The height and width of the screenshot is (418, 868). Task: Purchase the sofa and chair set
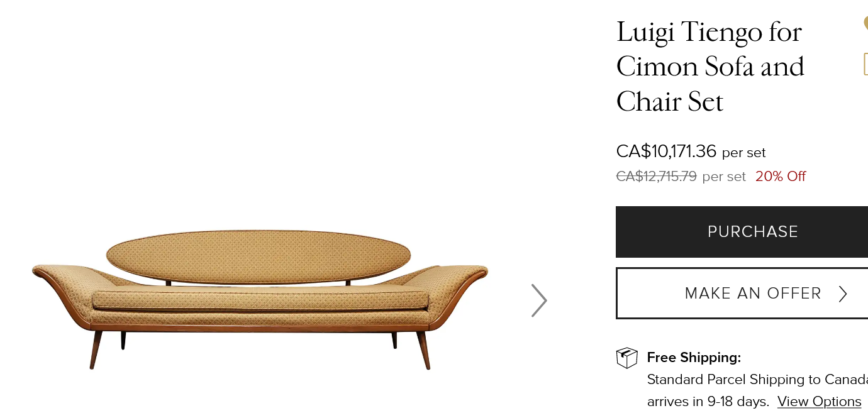pyautogui.click(x=742, y=232)
